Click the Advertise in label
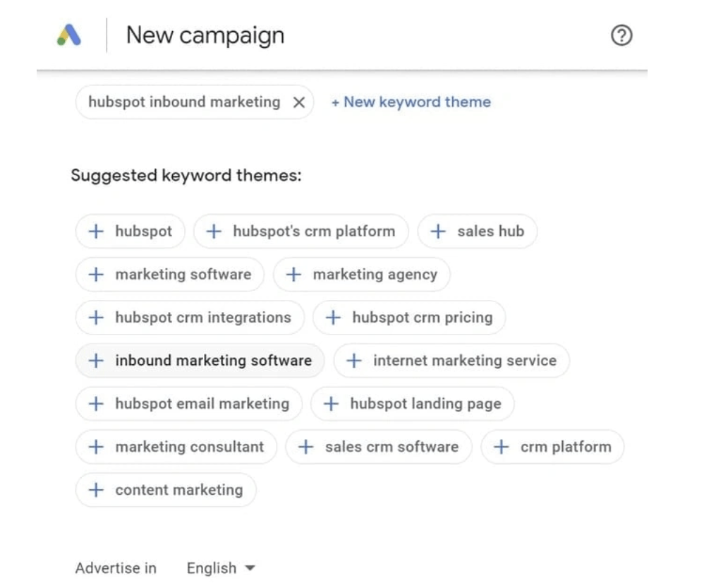The height and width of the screenshot is (583, 728). [x=116, y=568]
